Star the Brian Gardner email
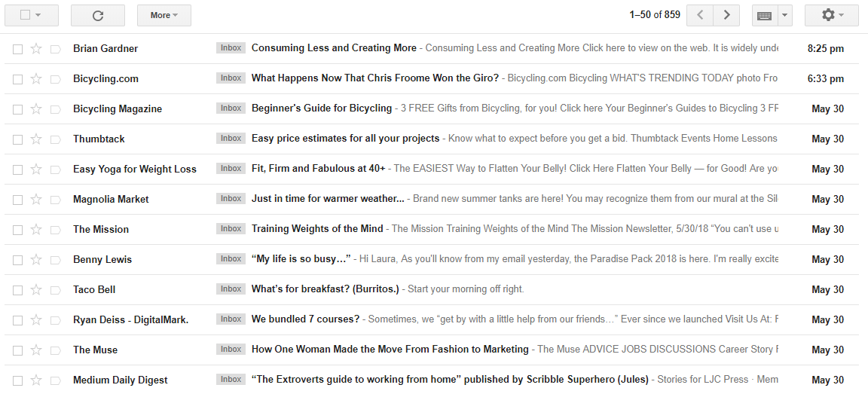Image resolution: width=868 pixels, height=394 pixels. click(x=36, y=49)
